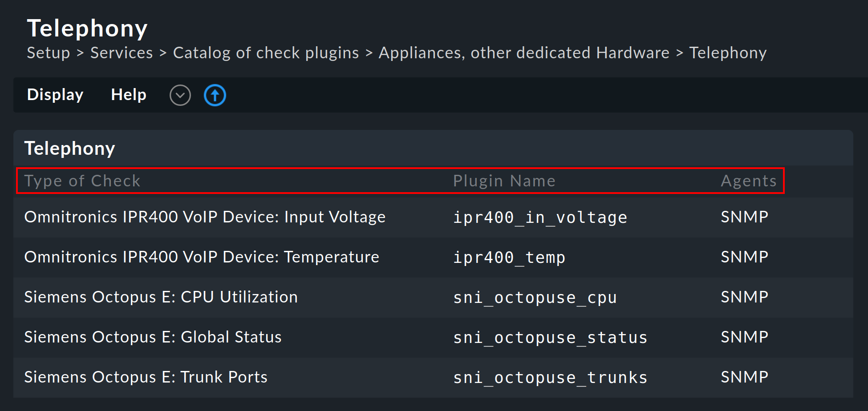The image size is (868, 411).
Task: Open the ipr400_in_voltage plugin entry
Action: click(x=539, y=217)
